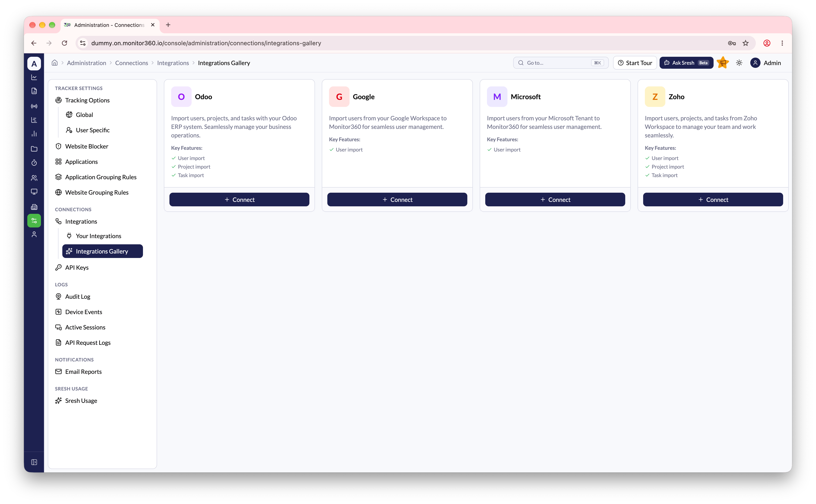Open Admin user menu
This screenshot has height=504, width=816.
(765, 63)
